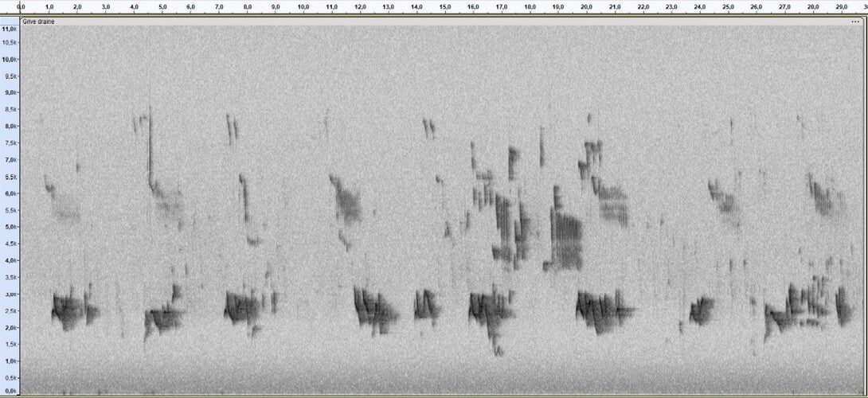Select the 19,0 second ruler mark
This screenshot has width=868, height=398.
coord(558,7)
